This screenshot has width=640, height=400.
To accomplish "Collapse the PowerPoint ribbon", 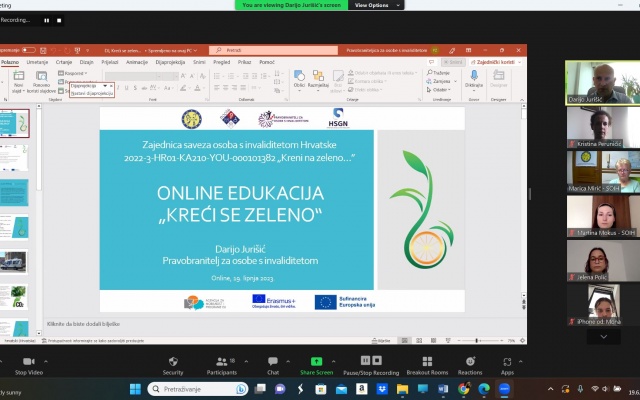I will click(x=522, y=100).
